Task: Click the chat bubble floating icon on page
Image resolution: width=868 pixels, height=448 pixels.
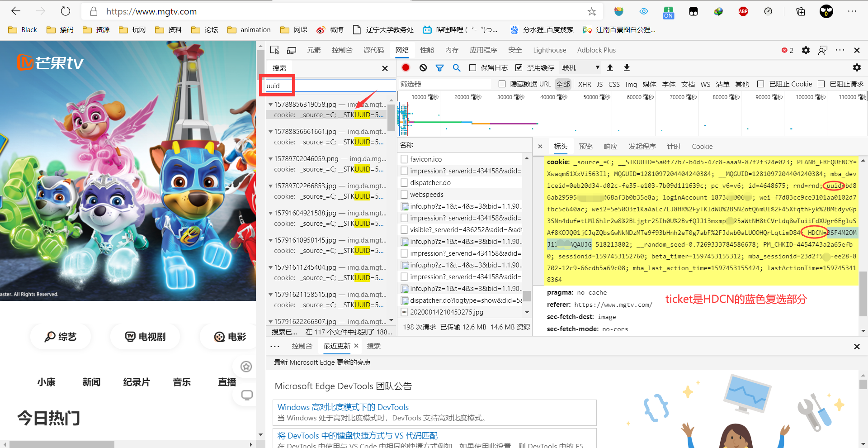Action: point(247,395)
